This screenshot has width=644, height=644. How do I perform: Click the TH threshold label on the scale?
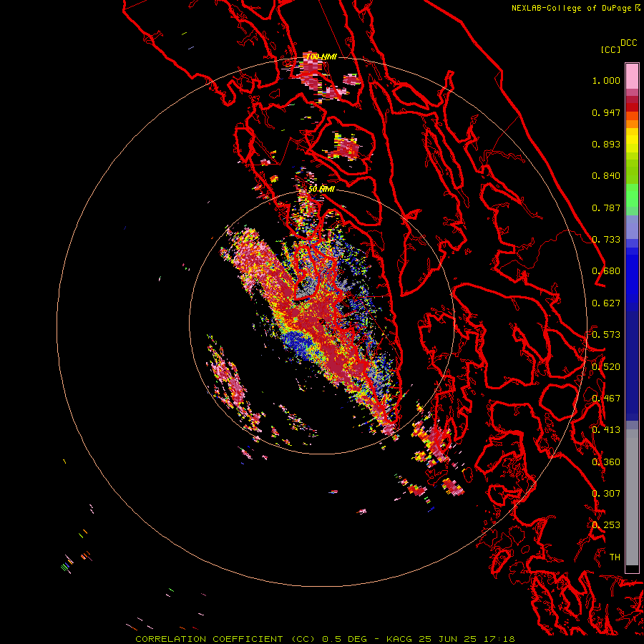(x=615, y=557)
